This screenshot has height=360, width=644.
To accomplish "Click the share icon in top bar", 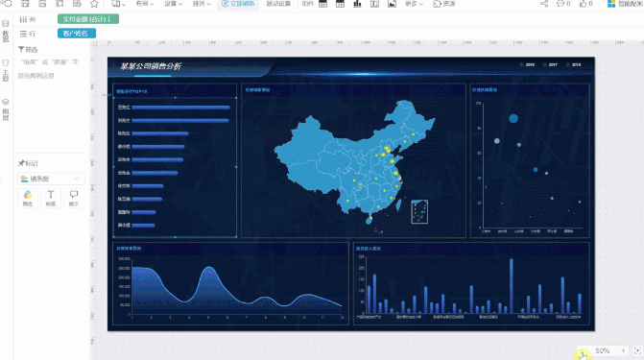I will coord(544,4).
